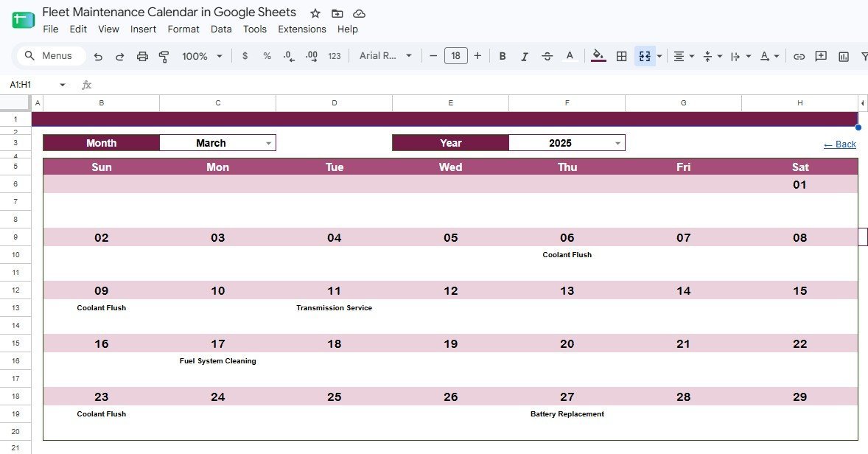Print the spreadsheet with printer icon

(x=142, y=56)
